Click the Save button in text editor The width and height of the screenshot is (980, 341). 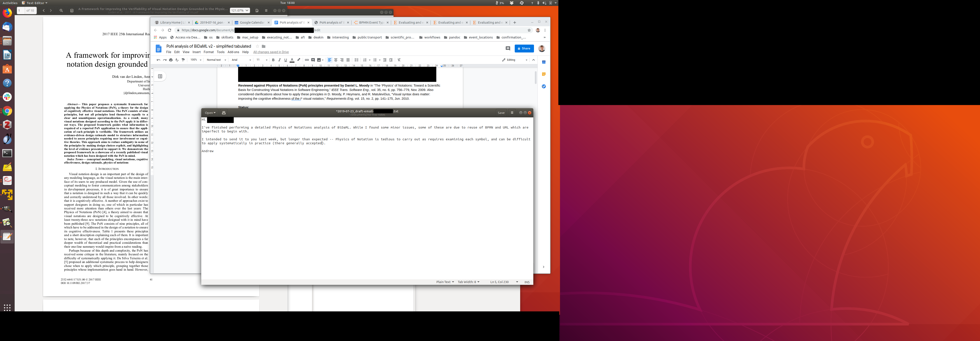coord(501,113)
